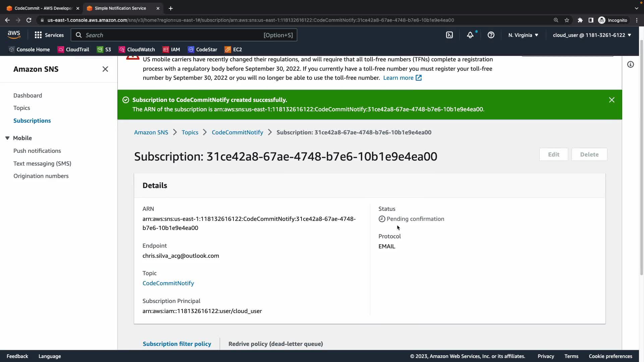
Task: Switch to the Redrive policy tab
Action: click(x=275, y=344)
